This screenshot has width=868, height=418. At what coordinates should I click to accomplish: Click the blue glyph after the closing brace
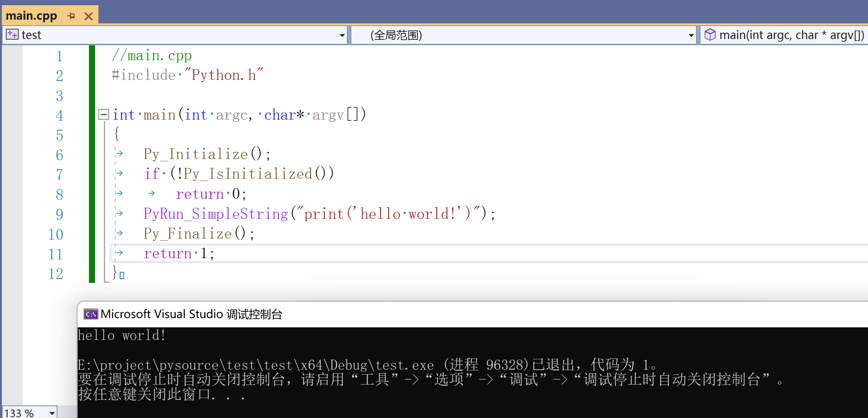pyautogui.click(x=121, y=275)
